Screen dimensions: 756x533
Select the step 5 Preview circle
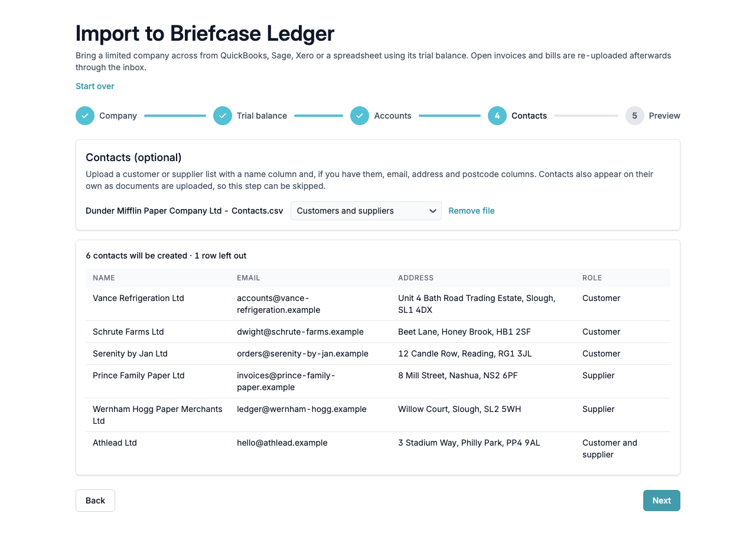click(x=635, y=116)
